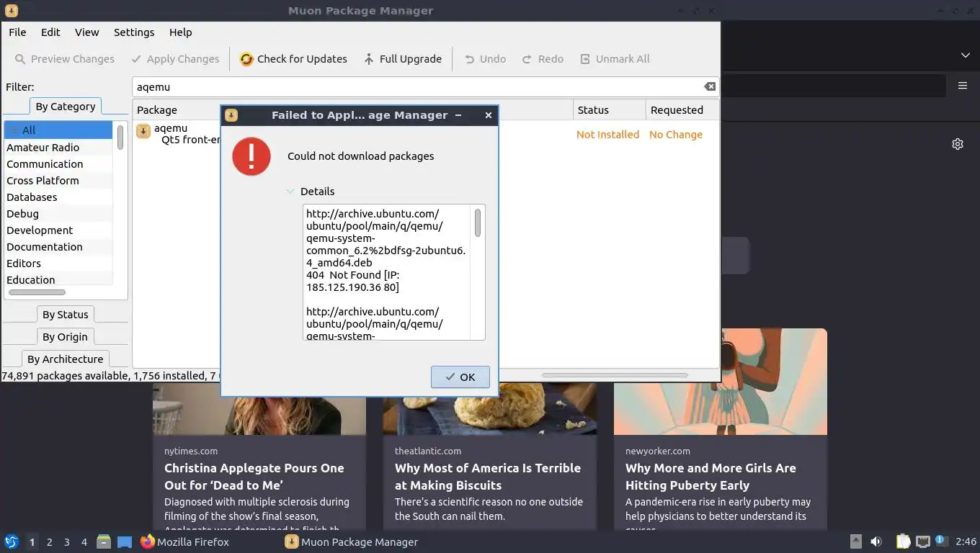This screenshot has width=980, height=553.
Task: Select Debug category
Action: pos(58,214)
